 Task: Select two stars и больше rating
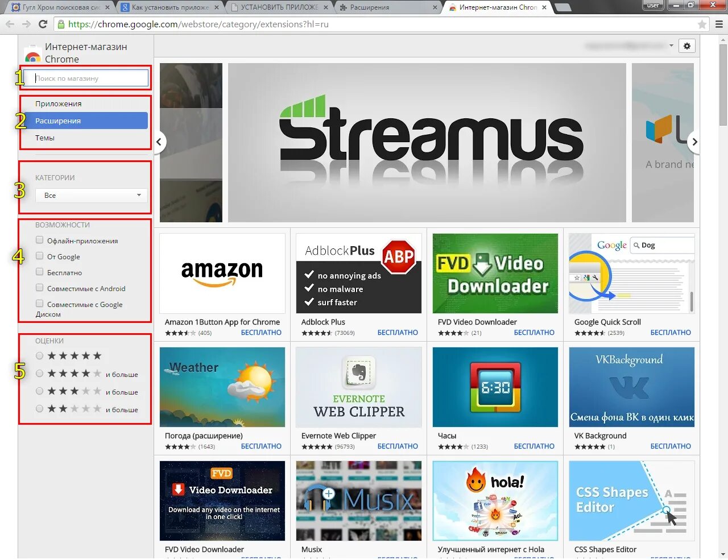tap(39, 409)
